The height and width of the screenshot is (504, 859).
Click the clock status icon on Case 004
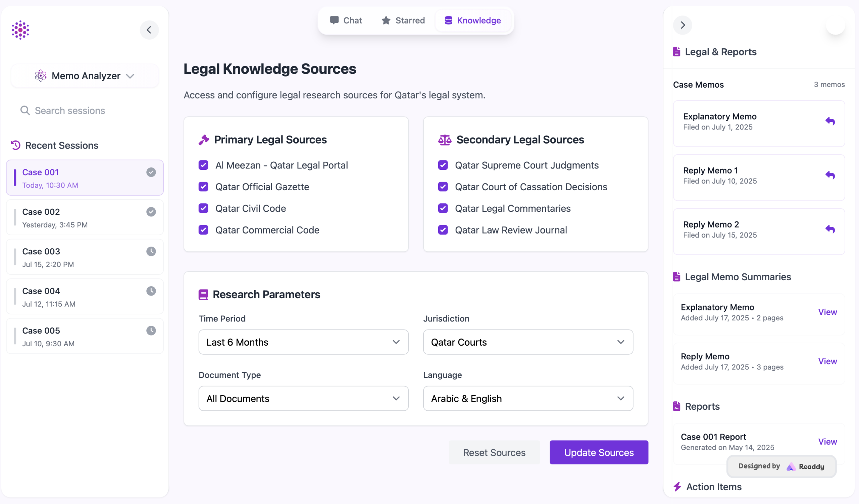pos(151,291)
